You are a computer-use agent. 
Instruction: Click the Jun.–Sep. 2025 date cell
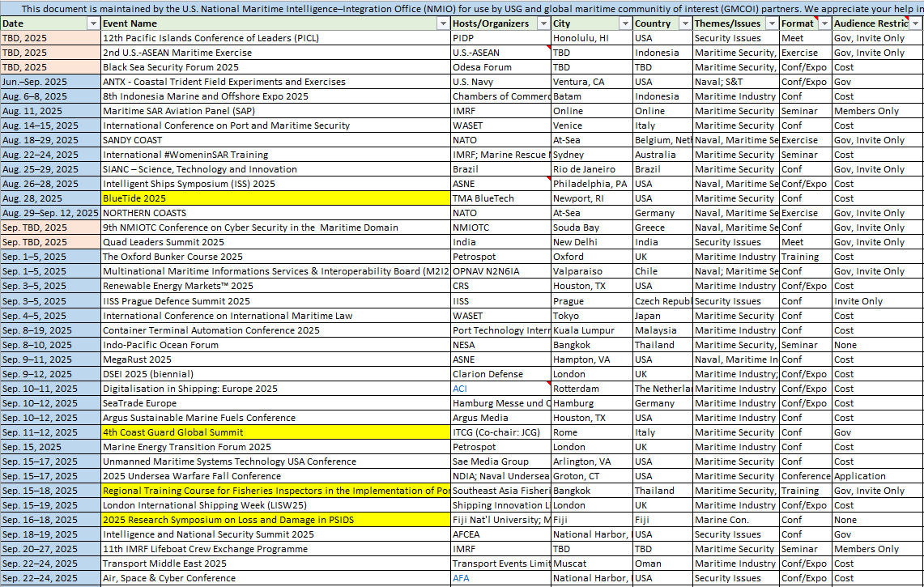[51, 82]
